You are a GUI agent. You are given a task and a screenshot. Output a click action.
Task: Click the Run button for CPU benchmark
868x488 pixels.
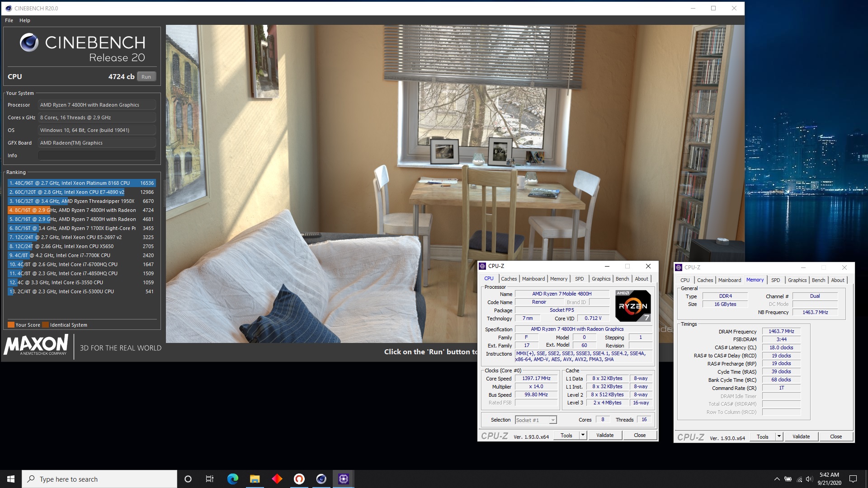pos(146,77)
